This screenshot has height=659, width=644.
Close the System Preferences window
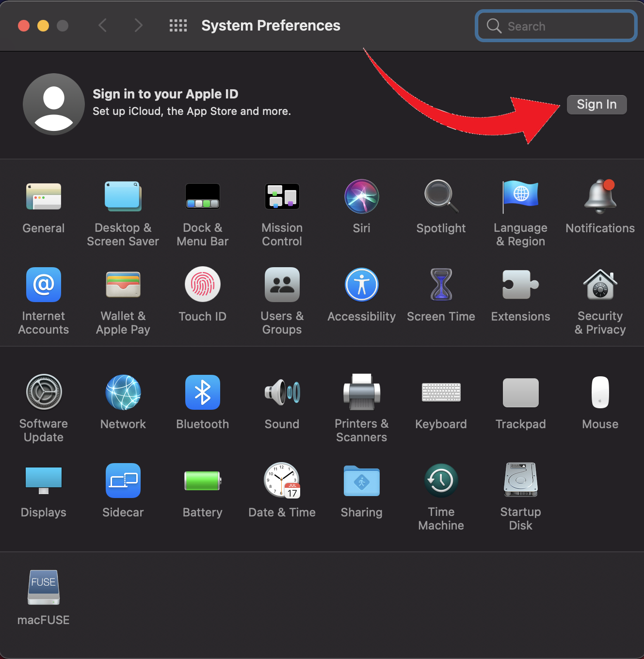[x=24, y=26]
